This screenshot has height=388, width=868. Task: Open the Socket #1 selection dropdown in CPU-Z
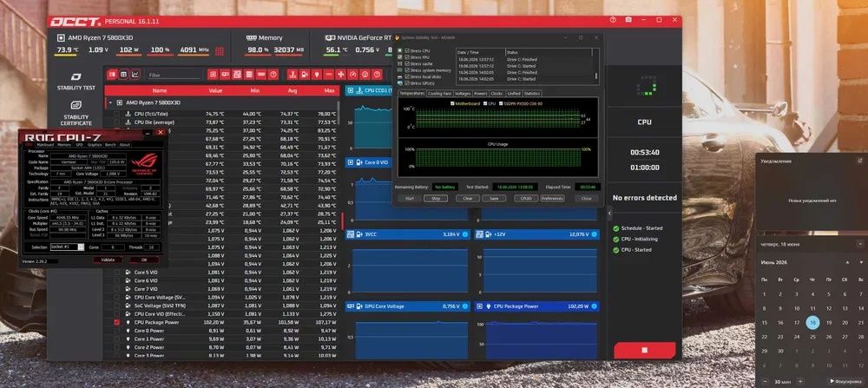point(81,247)
